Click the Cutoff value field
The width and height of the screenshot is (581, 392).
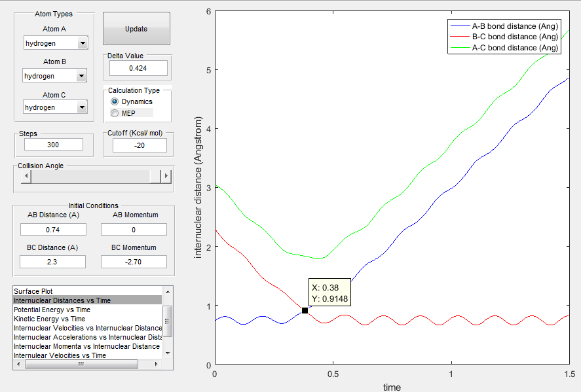(140, 145)
